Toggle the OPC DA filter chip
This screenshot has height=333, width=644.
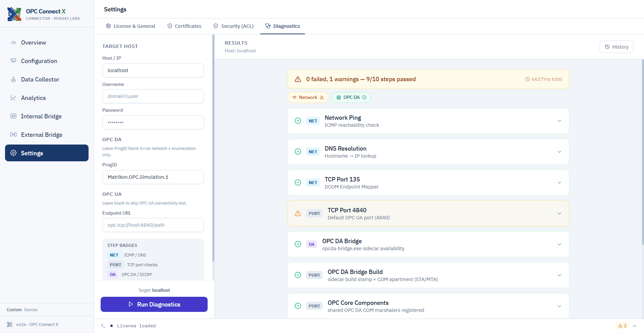pos(351,98)
